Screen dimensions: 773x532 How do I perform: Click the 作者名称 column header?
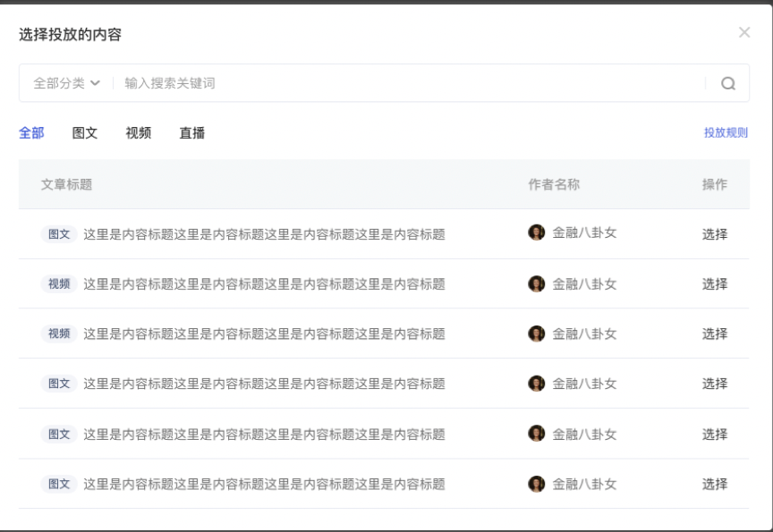coord(554,184)
